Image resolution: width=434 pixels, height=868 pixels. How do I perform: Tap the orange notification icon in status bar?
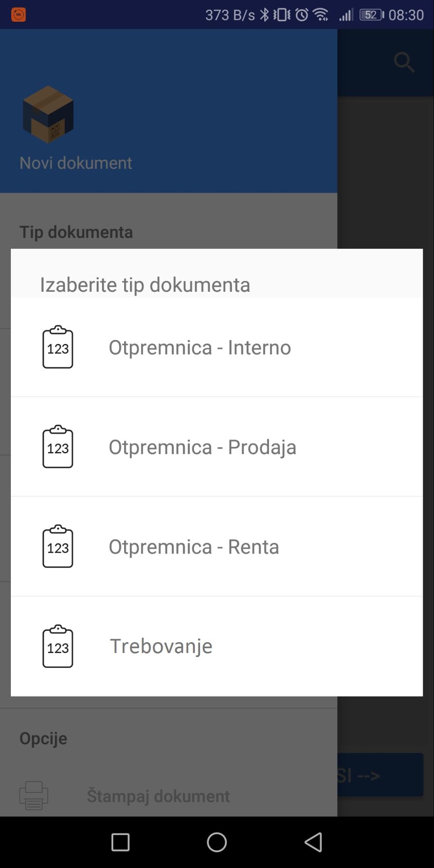[x=18, y=15]
